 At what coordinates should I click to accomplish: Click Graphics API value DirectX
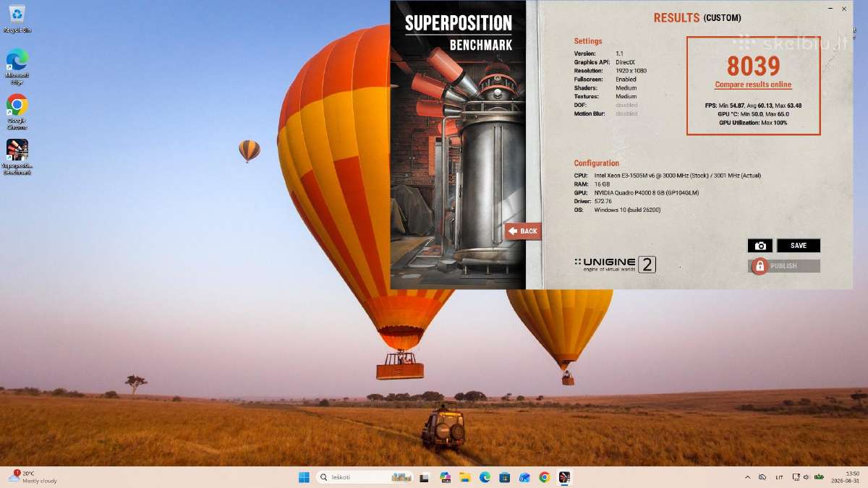tap(626, 62)
